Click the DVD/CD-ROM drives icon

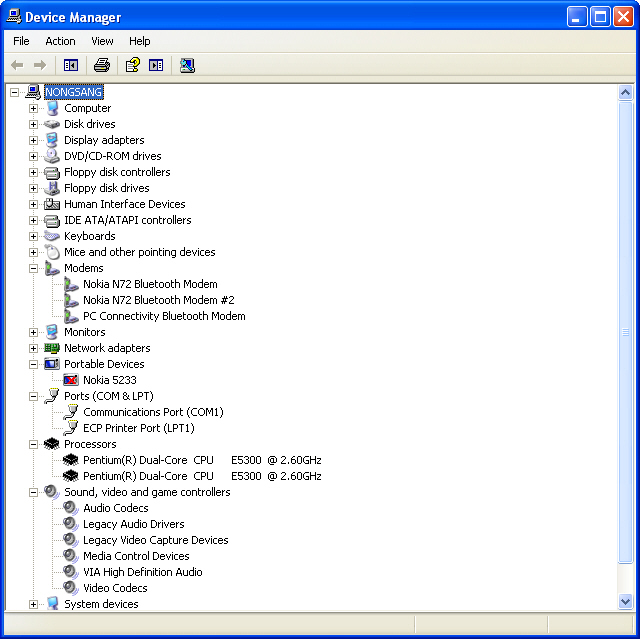(x=52, y=156)
